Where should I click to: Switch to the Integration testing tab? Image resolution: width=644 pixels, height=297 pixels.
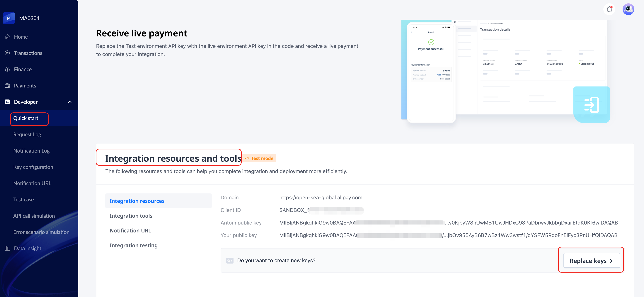(134, 245)
